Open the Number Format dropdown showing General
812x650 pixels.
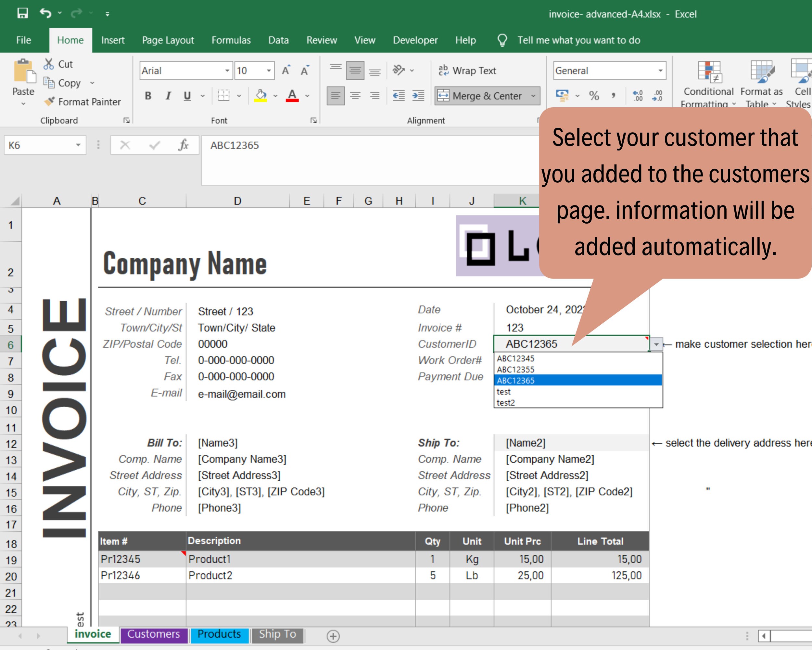(x=661, y=71)
